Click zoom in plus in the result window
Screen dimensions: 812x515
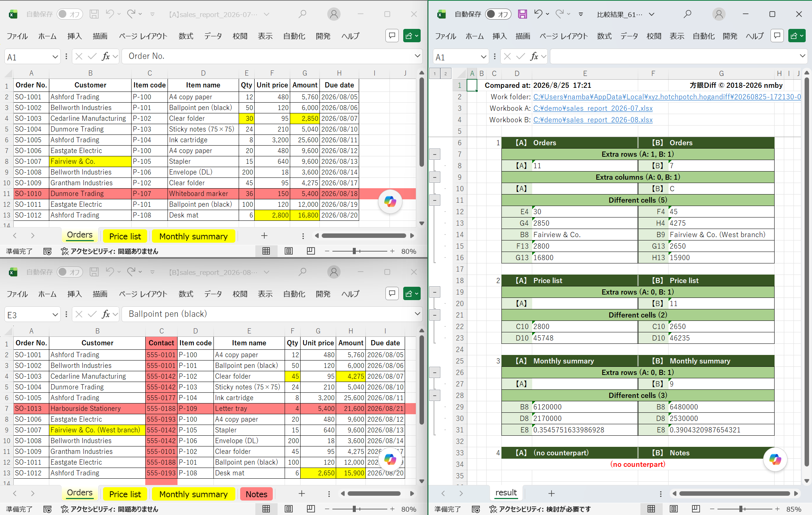click(777, 509)
